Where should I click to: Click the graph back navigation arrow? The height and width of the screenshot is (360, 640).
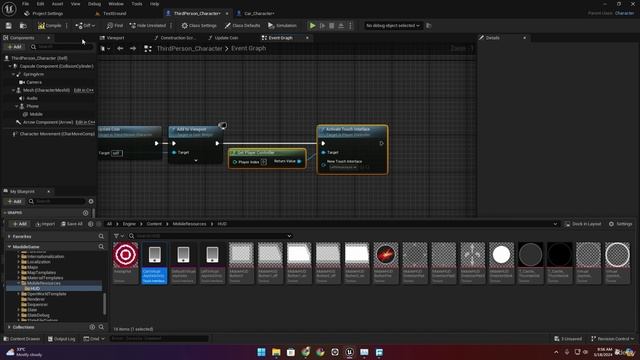tap(120, 49)
